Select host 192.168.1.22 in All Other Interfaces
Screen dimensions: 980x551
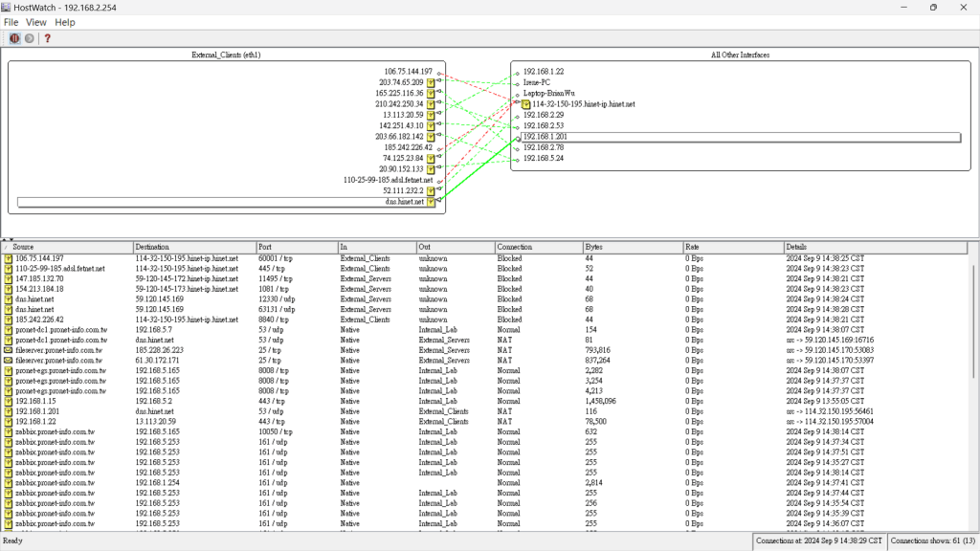(544, 72)
